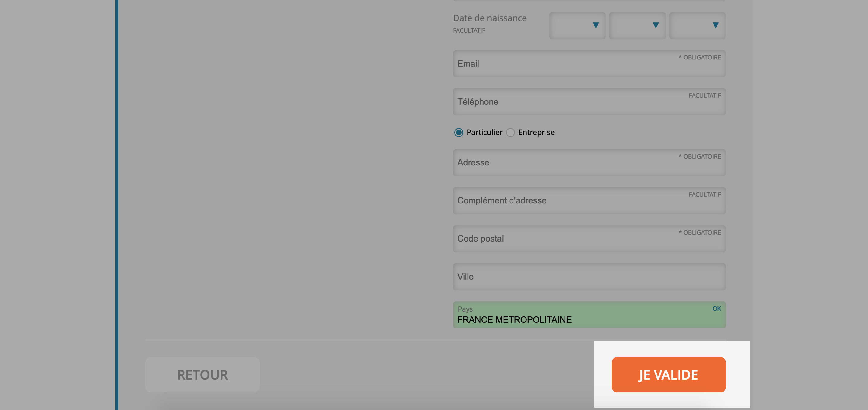Select the Entreprise radio option

tap(510, 133)
